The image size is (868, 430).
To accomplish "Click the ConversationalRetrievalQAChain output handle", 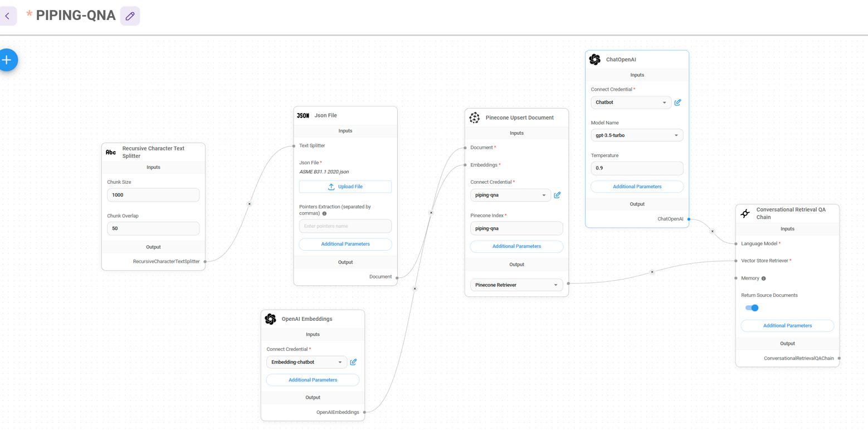I will coord(840,358).
